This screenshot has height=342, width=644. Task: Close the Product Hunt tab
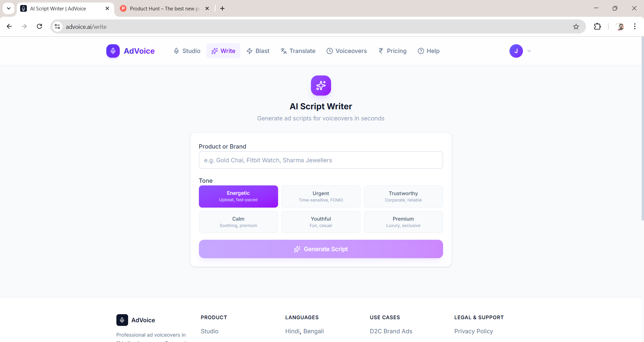coord(207,8)
